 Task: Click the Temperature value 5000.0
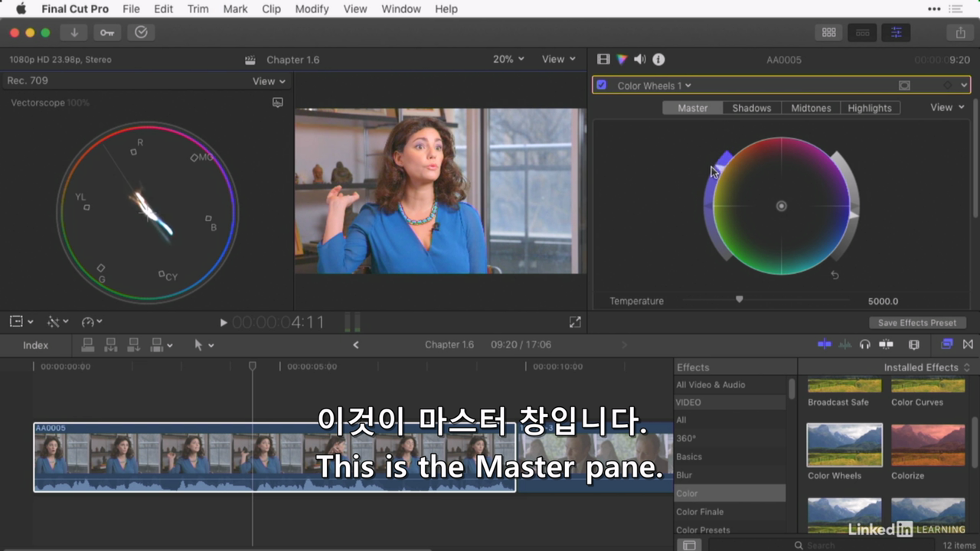click(883, 302)
